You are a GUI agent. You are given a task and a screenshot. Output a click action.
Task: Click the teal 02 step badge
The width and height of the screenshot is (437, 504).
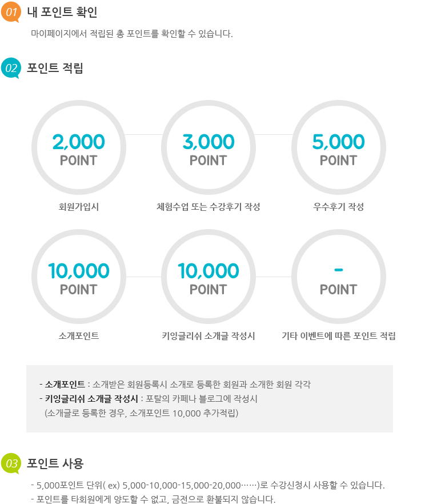coord(11,68)
